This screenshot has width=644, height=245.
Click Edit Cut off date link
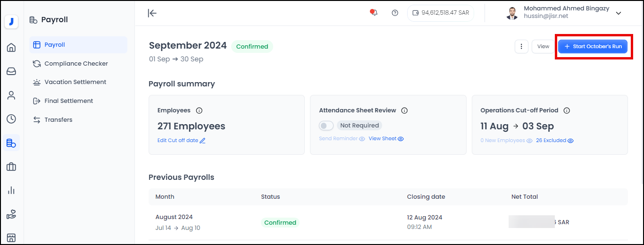[x=181, y=141]
